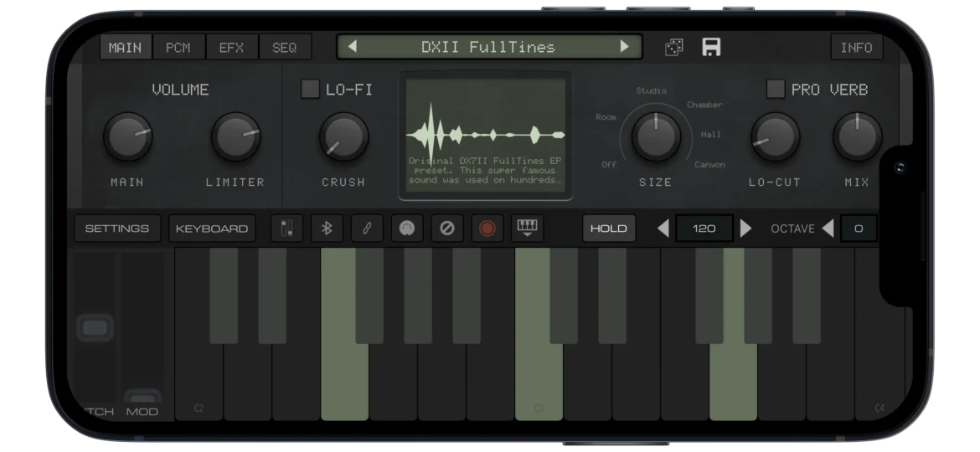Image resolution: width=980 pixels, height=452 pixels.
Task: Click the DXII FullTines preset name
Action: [x=488, y=47]
